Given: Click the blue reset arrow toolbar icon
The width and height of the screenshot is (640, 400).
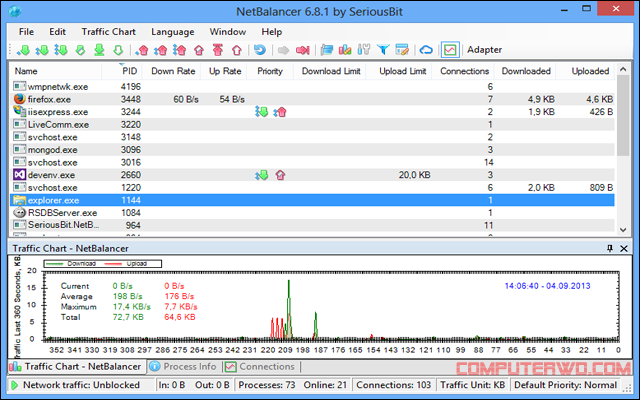Looking at the screenshot, I should coord(260,50).
